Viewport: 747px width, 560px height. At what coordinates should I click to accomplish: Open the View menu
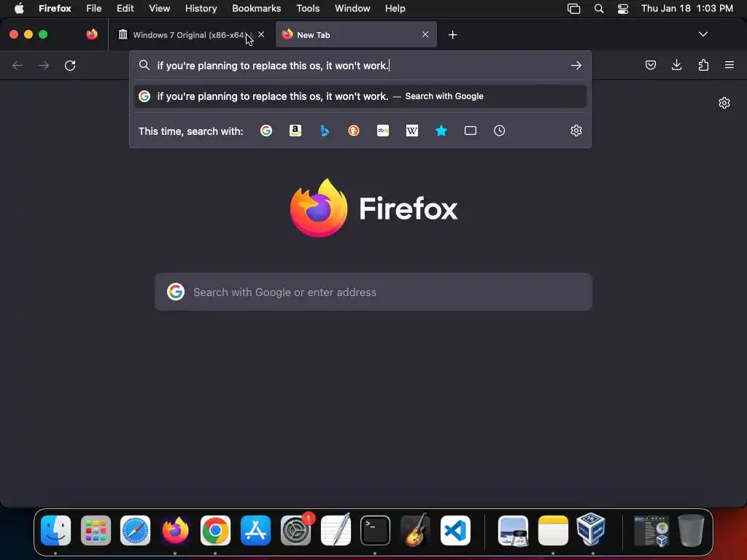pos(160,8)
